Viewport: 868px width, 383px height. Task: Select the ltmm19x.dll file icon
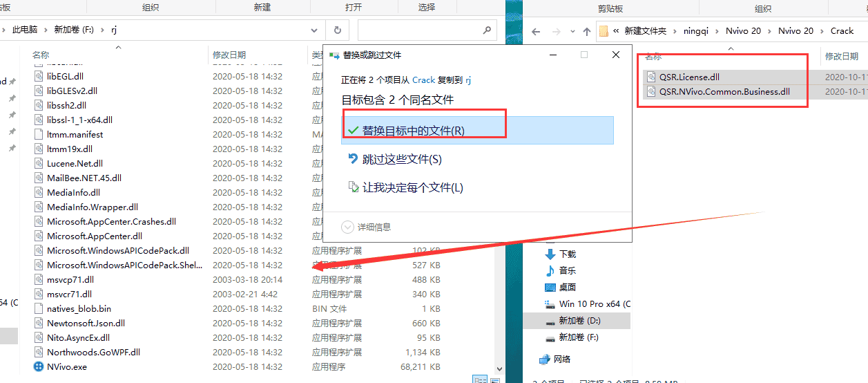tap(39, 149)
